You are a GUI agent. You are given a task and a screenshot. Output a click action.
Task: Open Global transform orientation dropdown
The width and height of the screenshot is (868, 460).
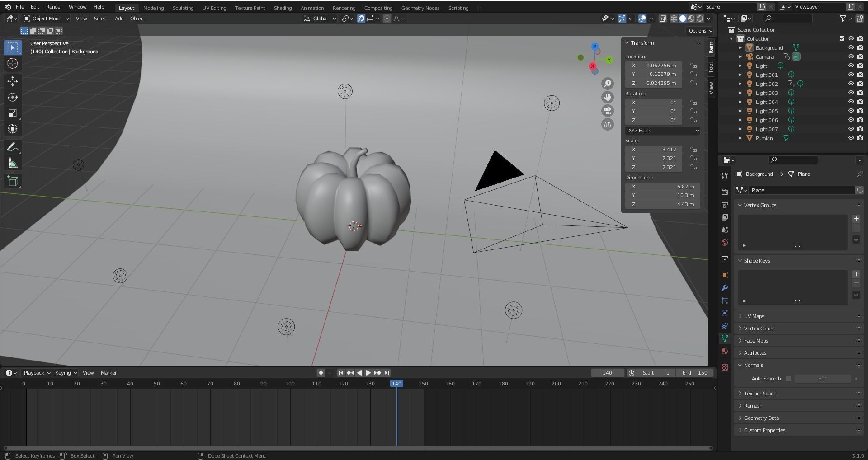pos(320,19)
